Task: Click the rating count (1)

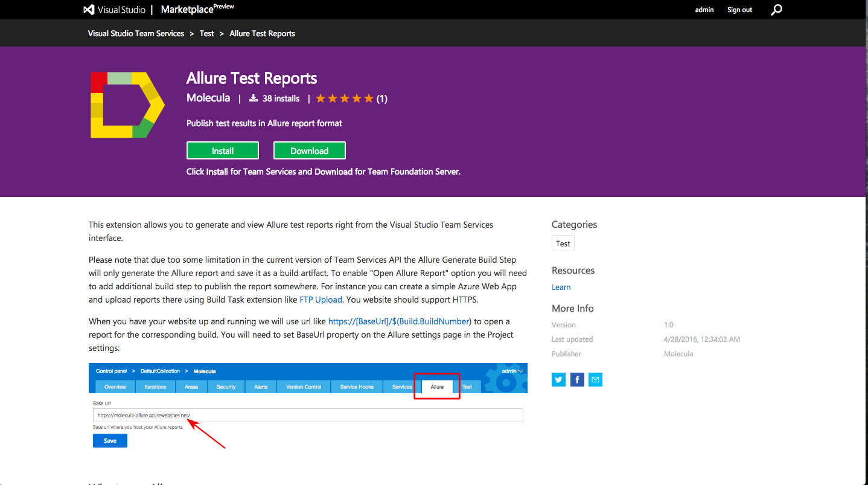Action: point(382,98)
